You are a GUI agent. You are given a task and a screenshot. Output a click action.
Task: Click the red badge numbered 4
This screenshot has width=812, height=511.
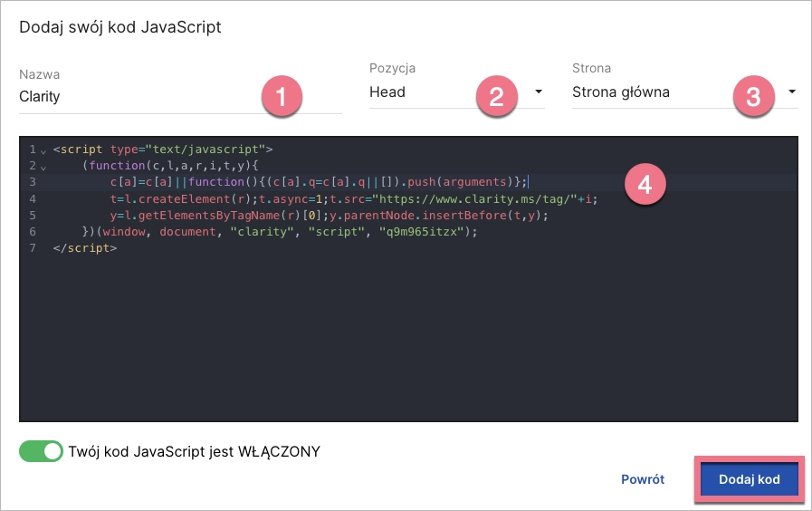coord(645,185)
